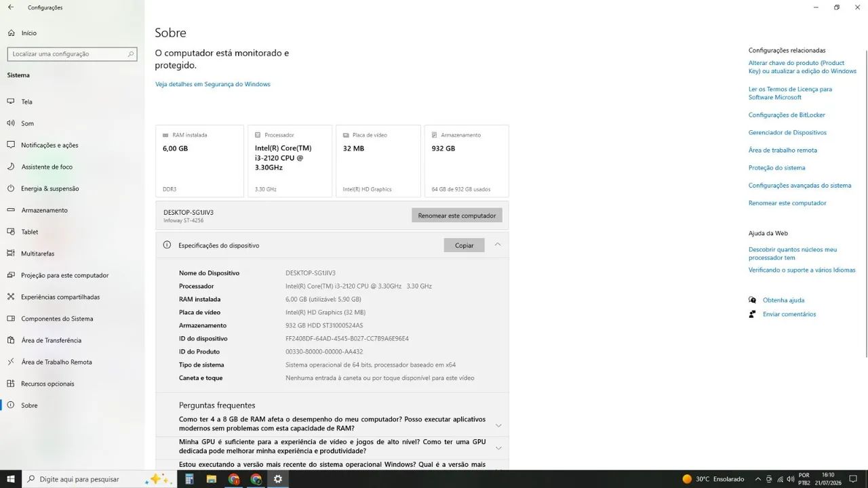Open Descobrir quantos núcleos meu processador tem

tap(793, 253)
